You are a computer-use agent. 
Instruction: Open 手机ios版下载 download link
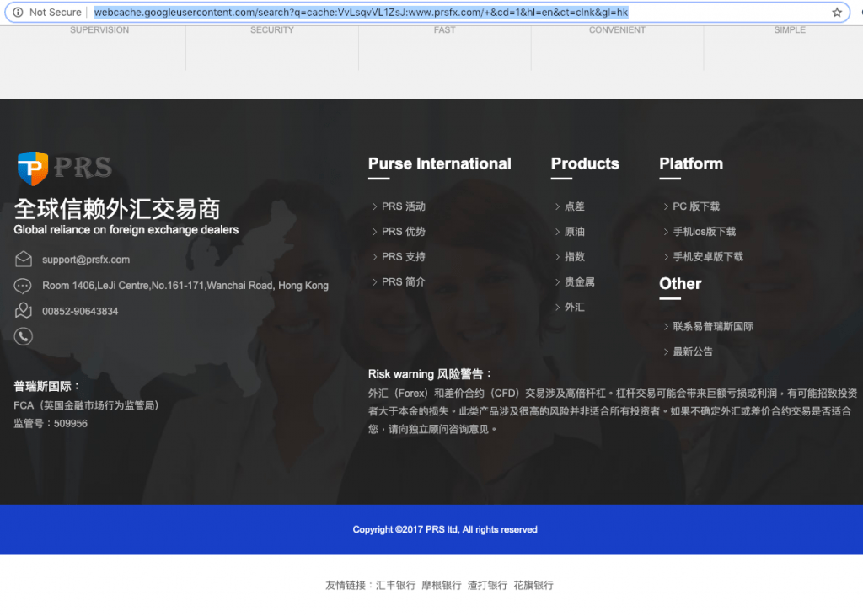click(704, 232)
